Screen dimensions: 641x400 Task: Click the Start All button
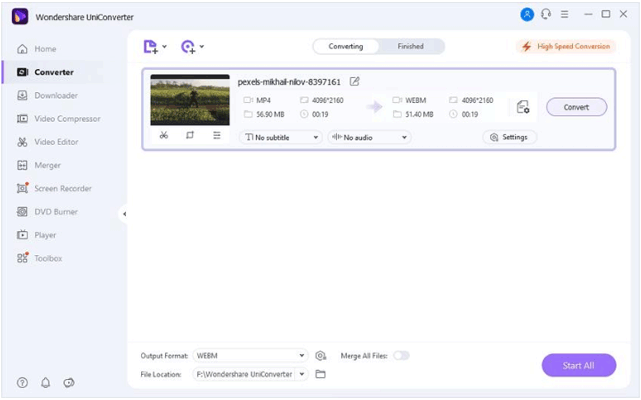point(578,365)
